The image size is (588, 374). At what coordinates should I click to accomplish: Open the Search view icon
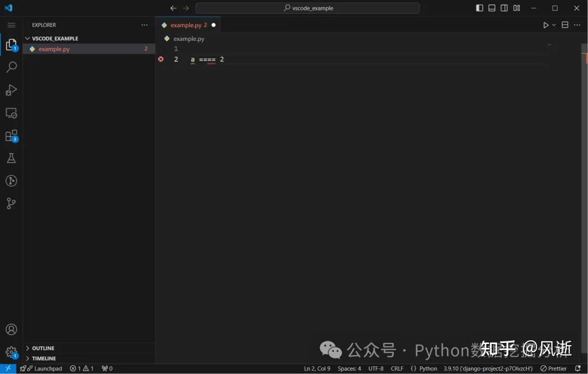(x=11, y=67)
